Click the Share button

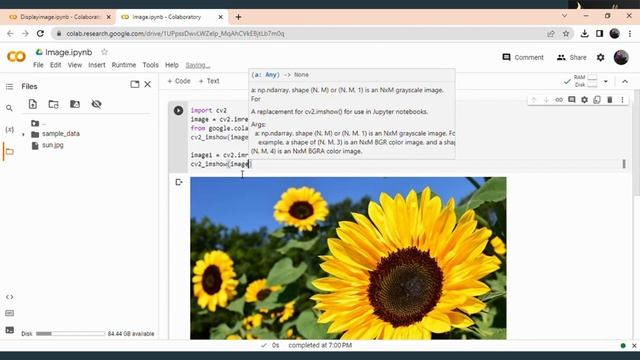[x=571, y=58]
